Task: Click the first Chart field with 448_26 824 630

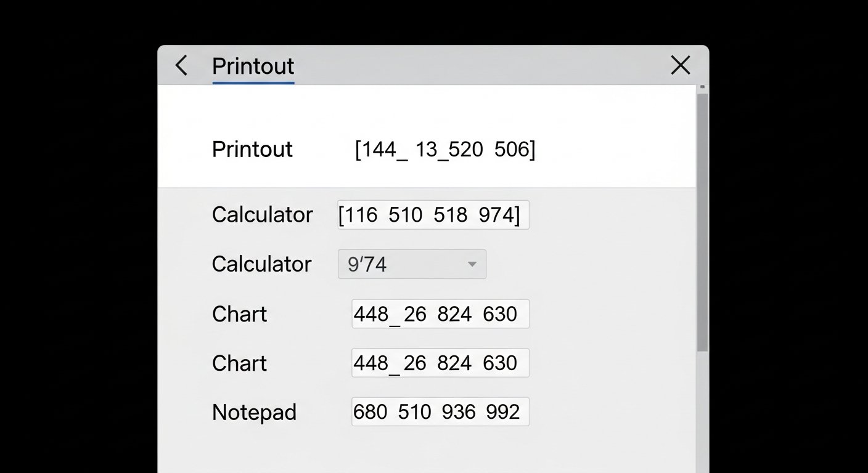Action: click(x=440, y=314)
